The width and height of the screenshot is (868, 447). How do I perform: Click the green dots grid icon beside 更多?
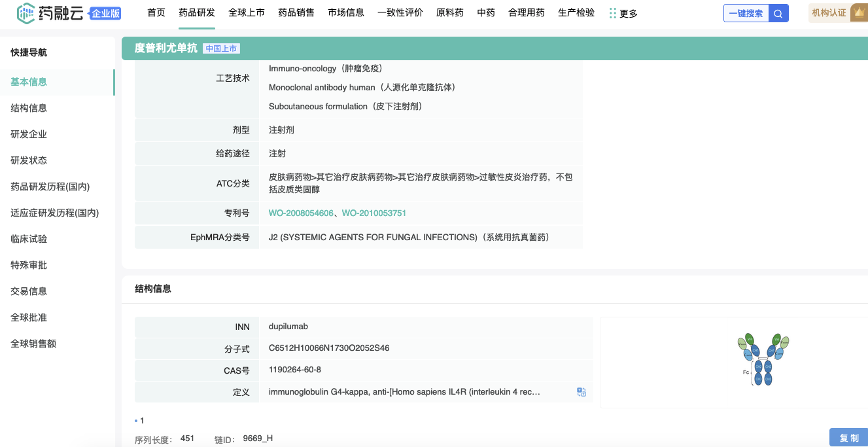[612, 13]
